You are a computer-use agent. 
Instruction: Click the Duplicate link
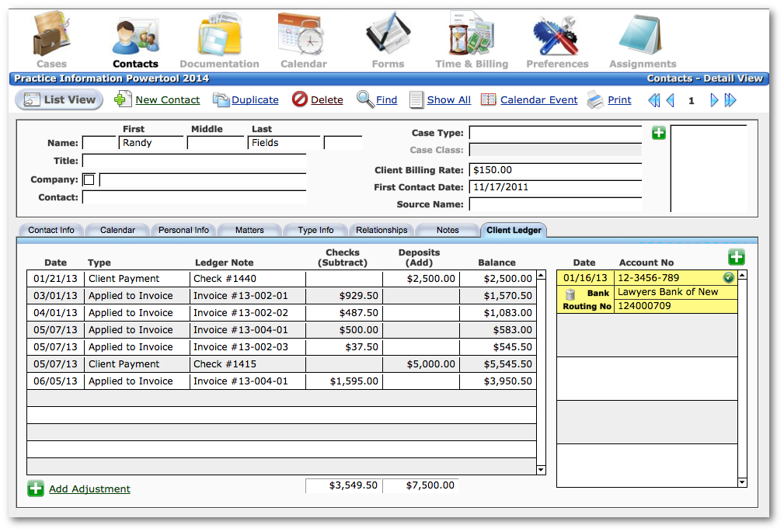pyautogui.click(x=255, y=100)
